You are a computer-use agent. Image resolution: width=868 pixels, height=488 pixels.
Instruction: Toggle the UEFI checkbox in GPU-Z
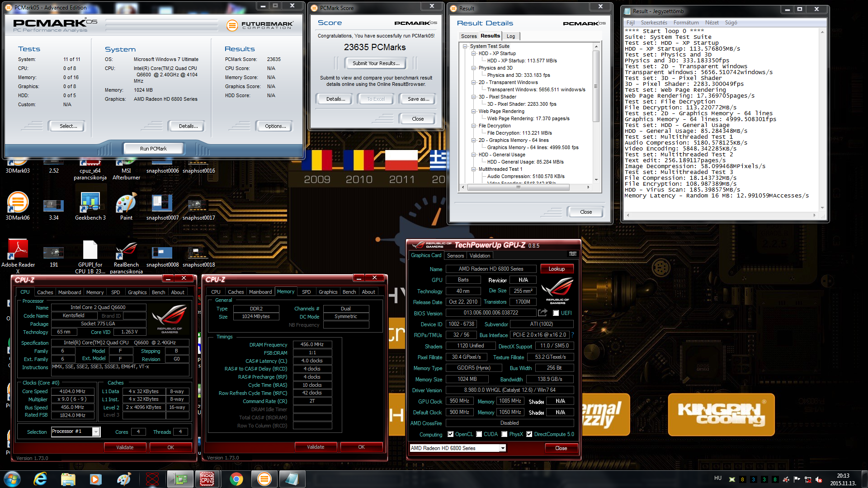(x=556, y=313)
